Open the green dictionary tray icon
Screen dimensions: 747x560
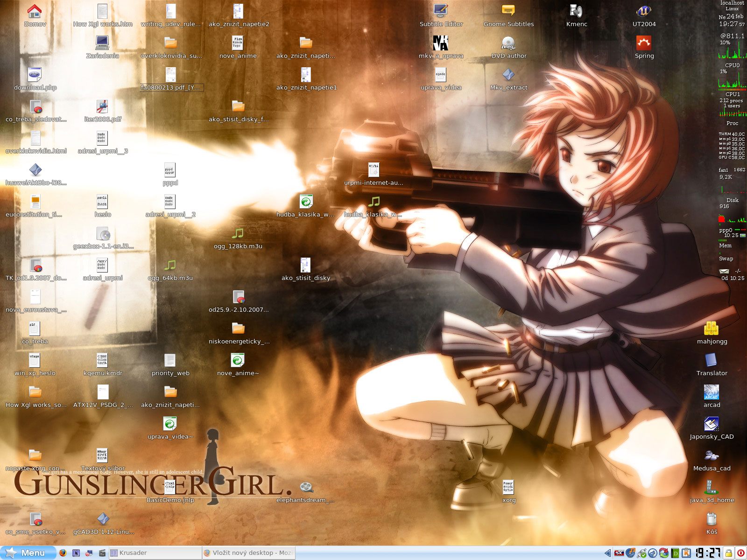tap(675, 553)
